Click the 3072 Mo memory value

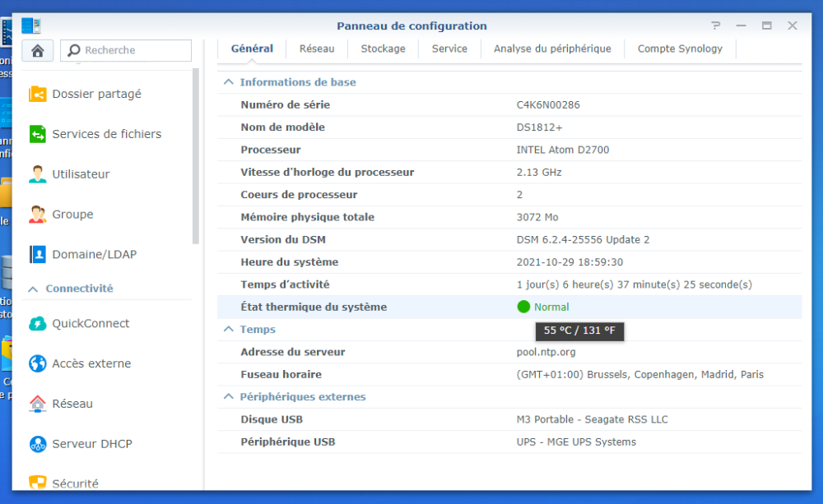tap(537, 217)
